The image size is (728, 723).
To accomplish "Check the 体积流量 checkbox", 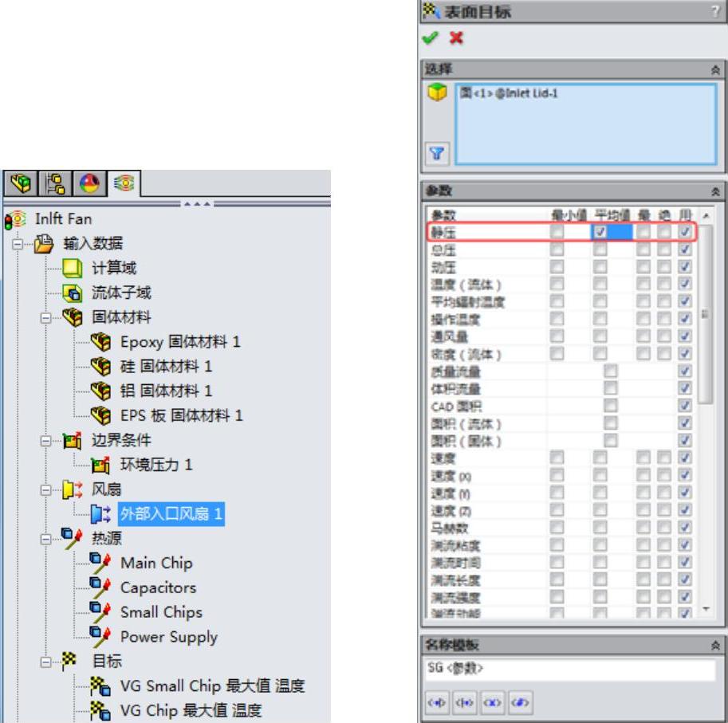I will [611, 388].
